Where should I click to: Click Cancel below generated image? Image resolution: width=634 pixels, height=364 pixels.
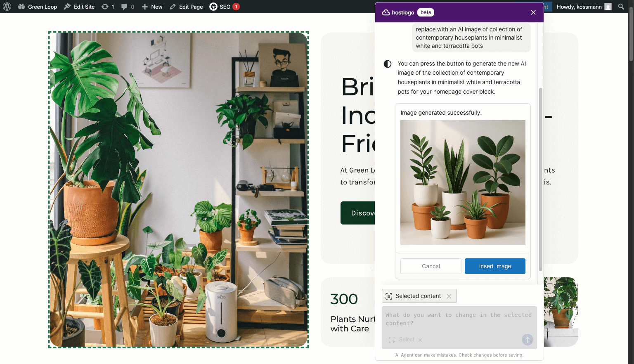pos(431,266)
